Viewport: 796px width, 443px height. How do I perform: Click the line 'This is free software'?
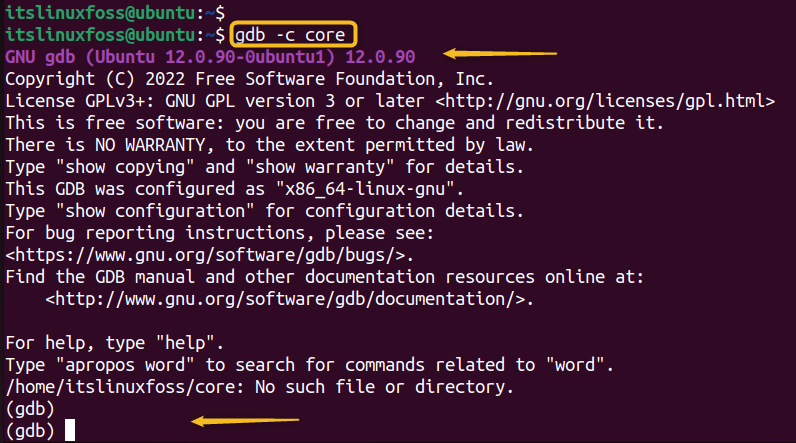(334, 123)
